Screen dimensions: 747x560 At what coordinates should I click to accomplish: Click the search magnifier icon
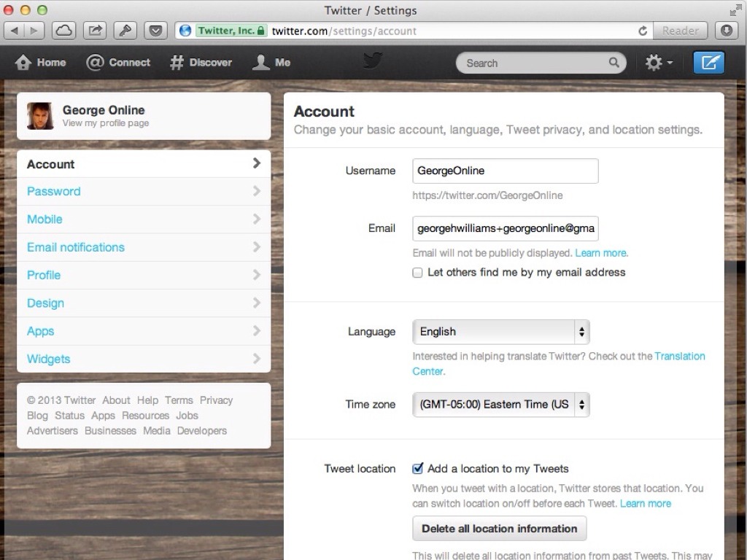tap(614, 63)
